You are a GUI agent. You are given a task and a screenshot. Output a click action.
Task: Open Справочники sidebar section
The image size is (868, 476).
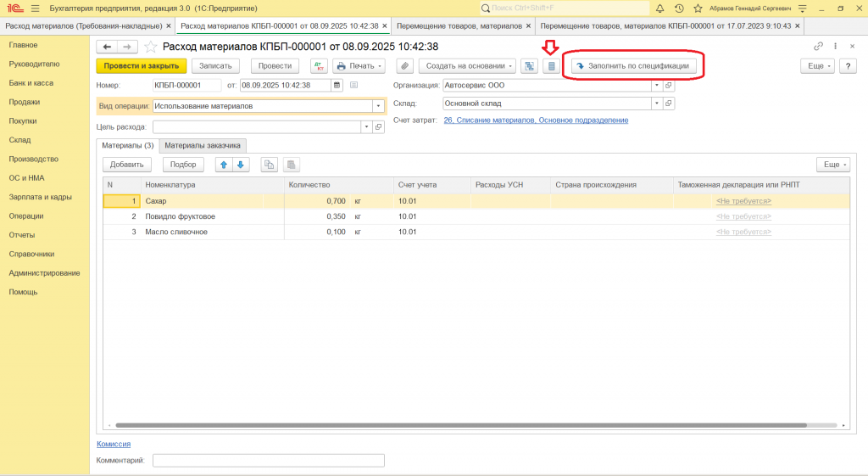31,255
